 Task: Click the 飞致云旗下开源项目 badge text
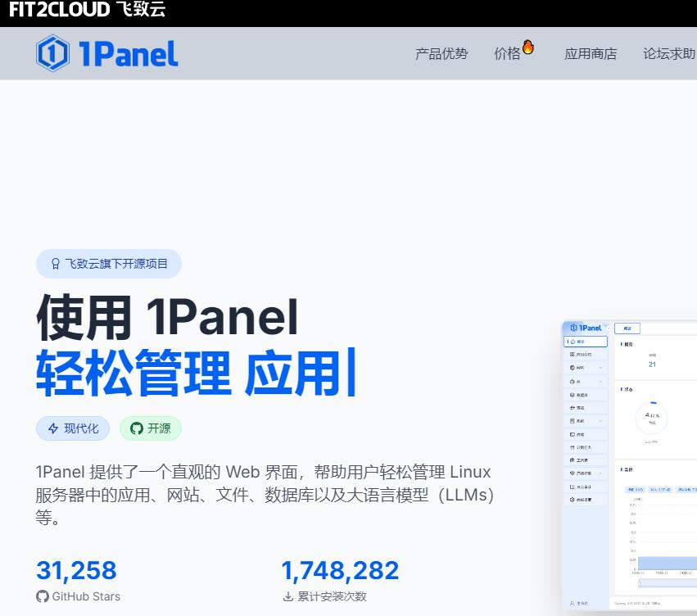point(116,265)
